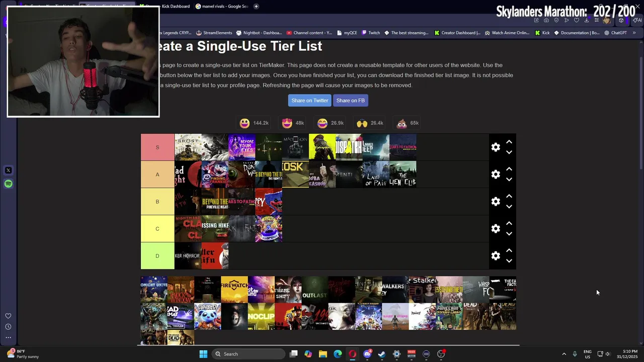Image resolution: width=644 pixels, height=362 pixels.
Task: Open the AI button in browser toolbar
Action: (x=637, y=20)
